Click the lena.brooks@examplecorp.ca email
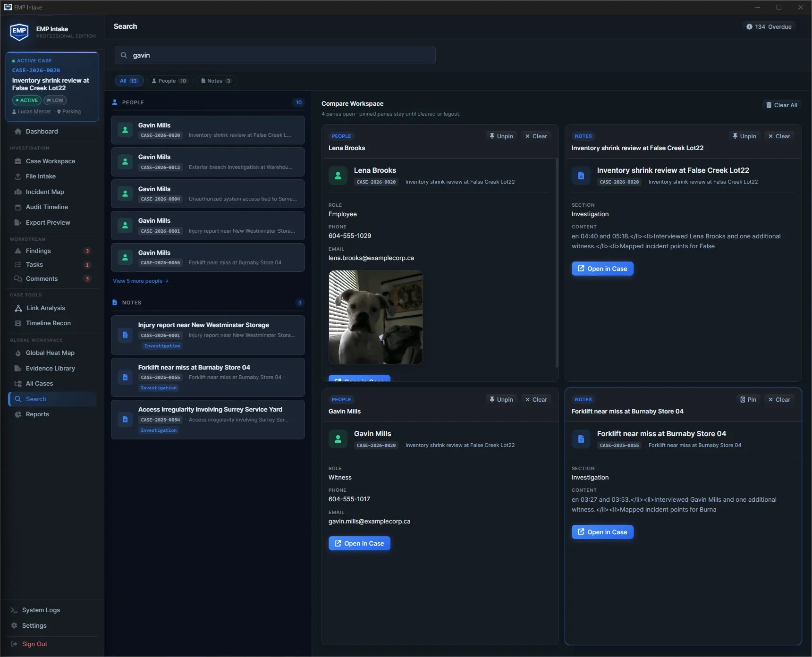 coord(371,258)
